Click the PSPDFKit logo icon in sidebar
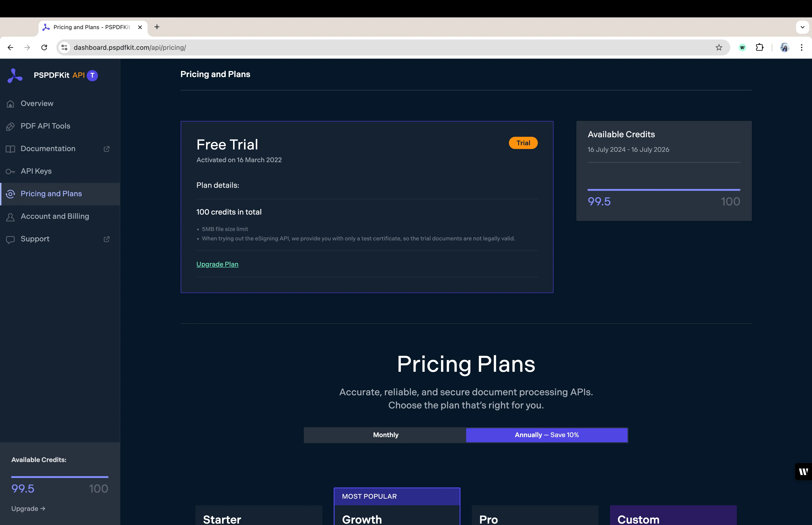The height and width of the screenshot is (525, 812). point(15,76)
